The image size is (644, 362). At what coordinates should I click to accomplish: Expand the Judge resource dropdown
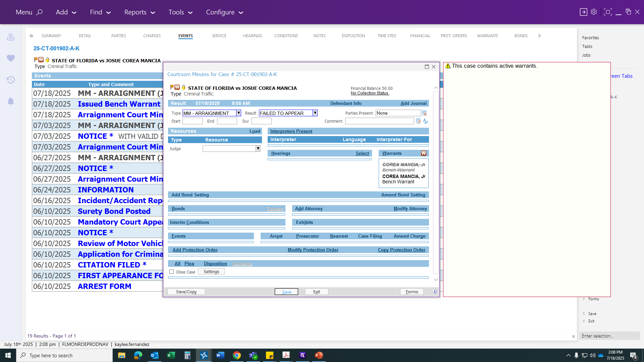[x=258, y=148]
